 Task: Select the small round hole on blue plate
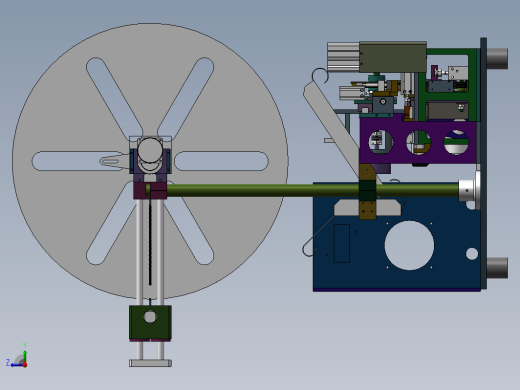pos(472,254)
